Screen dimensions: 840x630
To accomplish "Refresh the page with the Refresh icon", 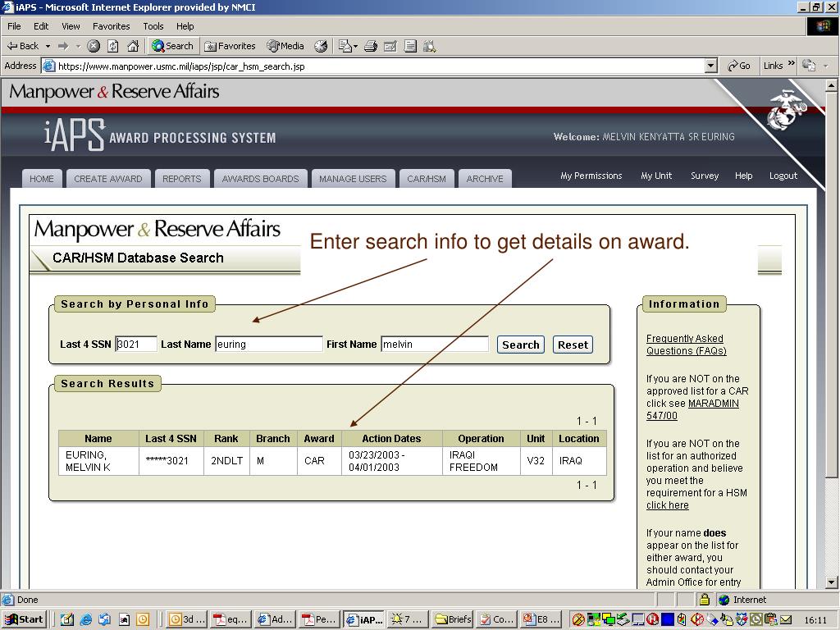I will [113, 46].
